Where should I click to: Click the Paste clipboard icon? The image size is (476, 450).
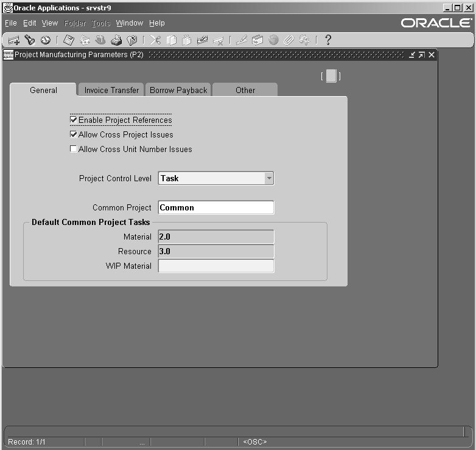pyautogui.click(x=187, y=40)
